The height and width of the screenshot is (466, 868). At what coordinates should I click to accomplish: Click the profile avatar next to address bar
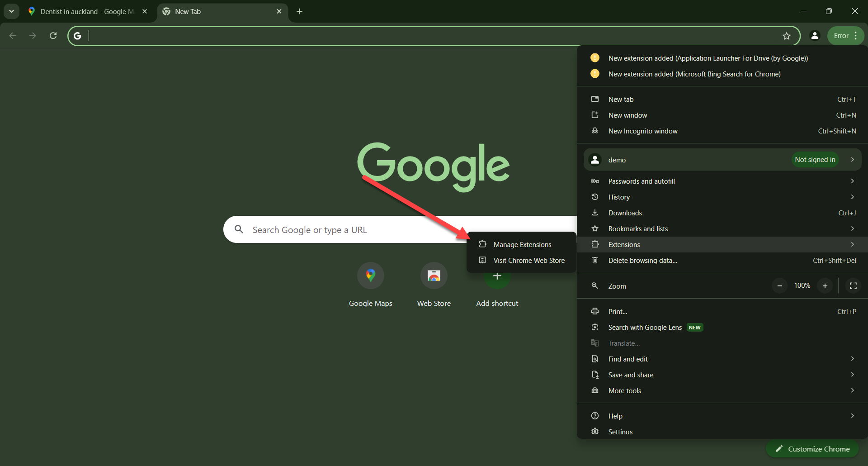tap(815, 36)
